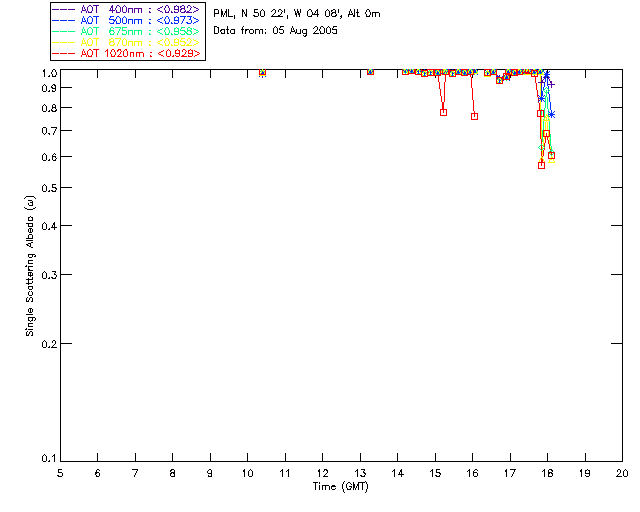Click the PML location header text
This screenshot has width=640, height=512.
[x=297, y=13]
